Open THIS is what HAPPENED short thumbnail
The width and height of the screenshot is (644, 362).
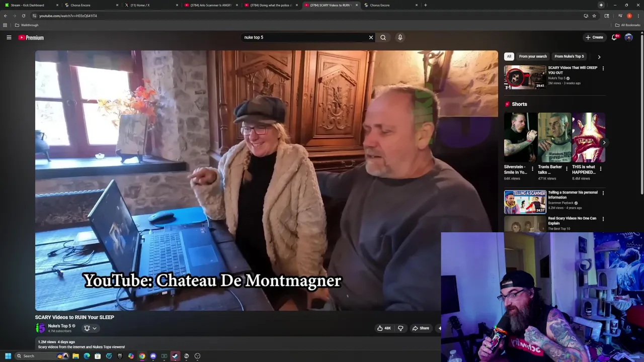pos(588,137)
